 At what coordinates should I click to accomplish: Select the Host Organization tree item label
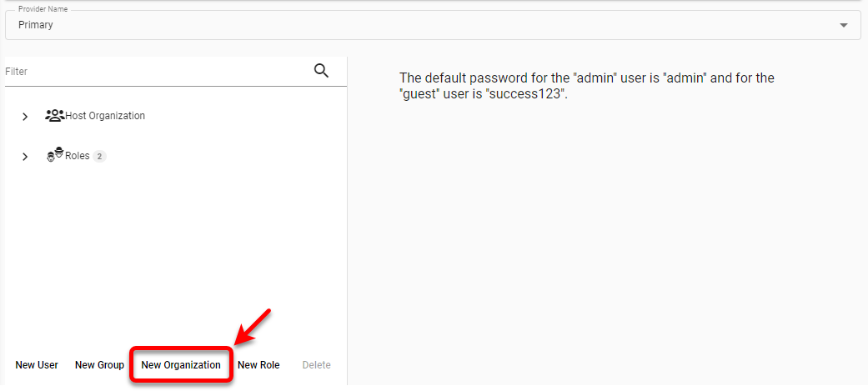(105, 116)
